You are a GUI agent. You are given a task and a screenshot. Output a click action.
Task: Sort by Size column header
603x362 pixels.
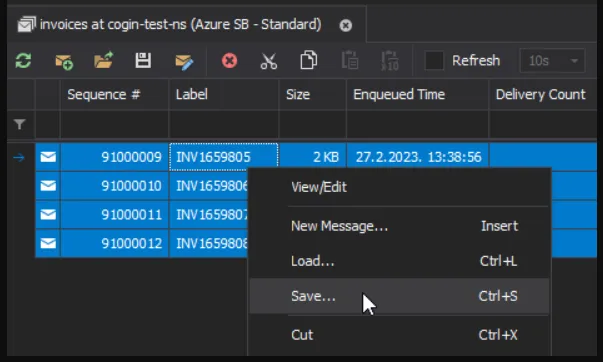point(312,95)
